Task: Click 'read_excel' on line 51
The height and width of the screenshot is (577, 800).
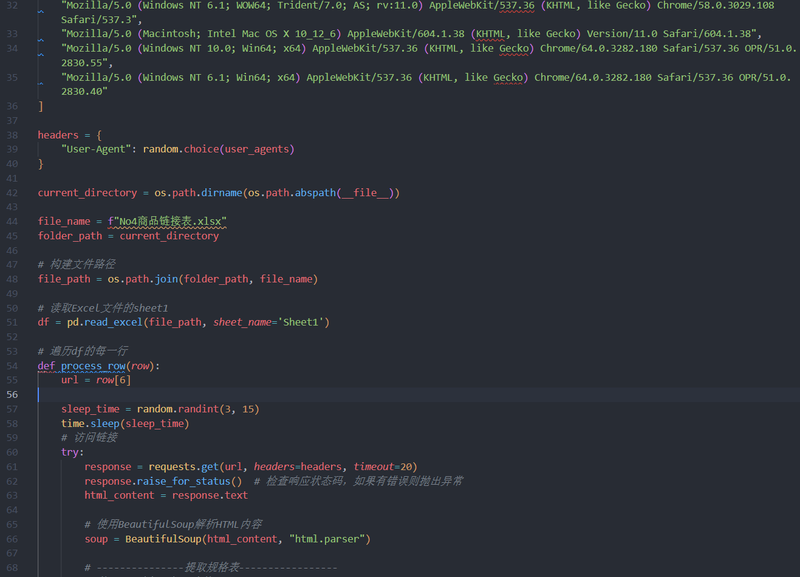Action: point(113,322)
